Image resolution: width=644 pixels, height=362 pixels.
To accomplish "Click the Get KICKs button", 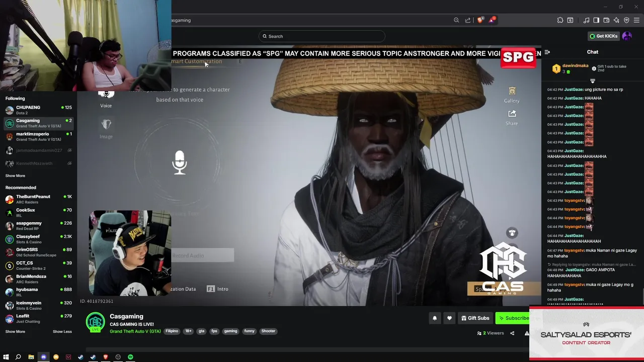I will click(603, 36).
